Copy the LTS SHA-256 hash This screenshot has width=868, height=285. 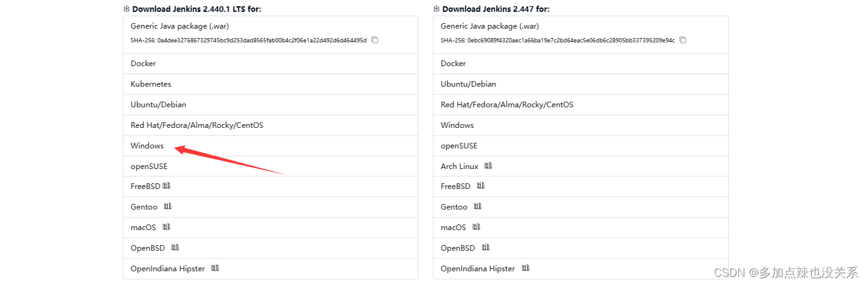pyautogui.click(x=375, y=41)
